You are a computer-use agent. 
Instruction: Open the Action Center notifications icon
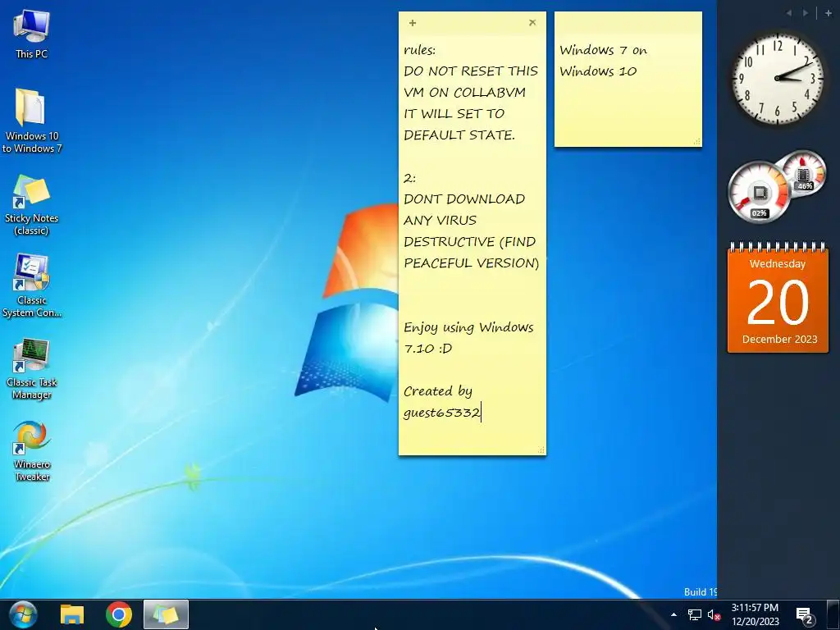click(805, 615)
